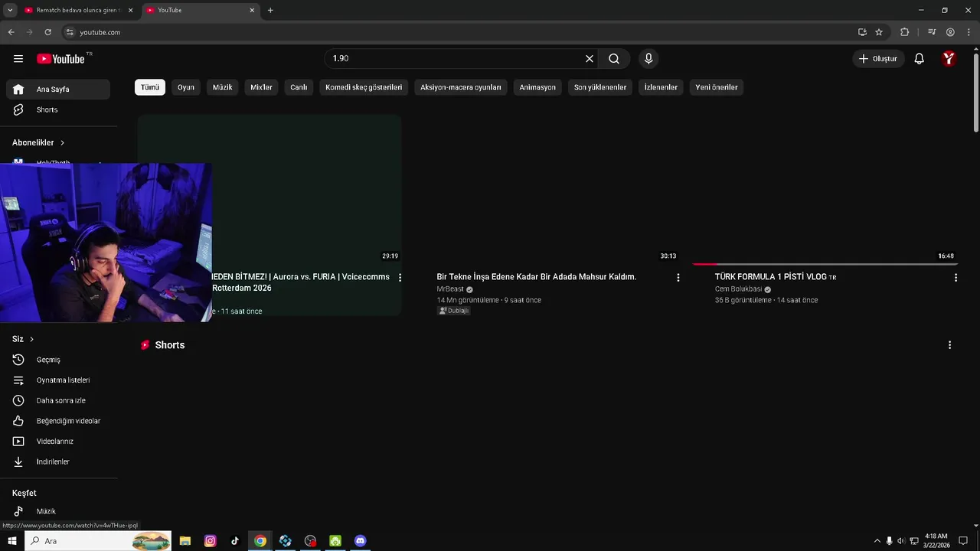Select the Yeni öneriler chip
The image size is (980, 551).
[x=717, y=87]
